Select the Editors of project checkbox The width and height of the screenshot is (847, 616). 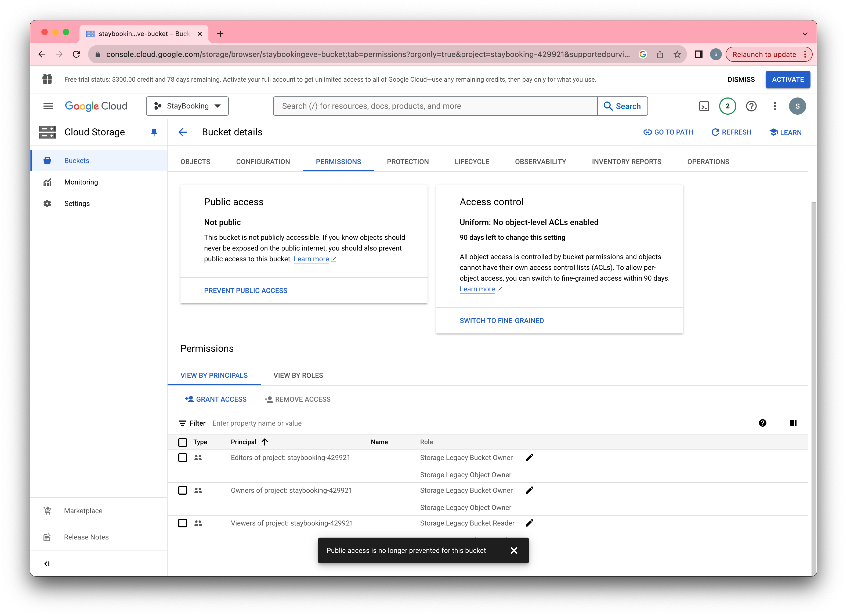tap(183, 457)
